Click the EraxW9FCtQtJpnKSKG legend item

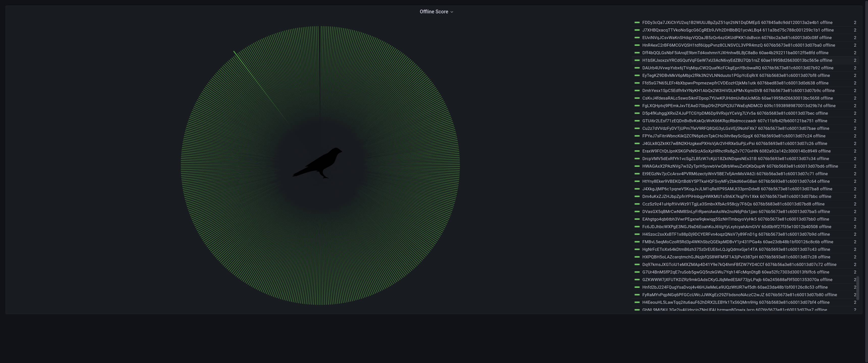(736, 151)
